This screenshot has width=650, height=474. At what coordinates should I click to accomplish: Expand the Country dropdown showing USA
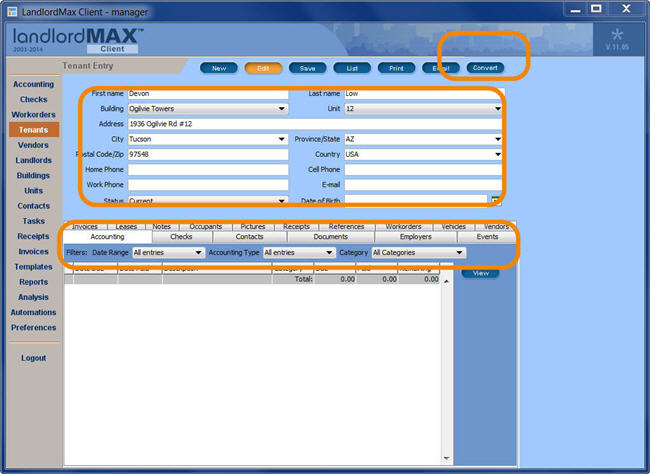pyautogui.click(x=423, y=154)
